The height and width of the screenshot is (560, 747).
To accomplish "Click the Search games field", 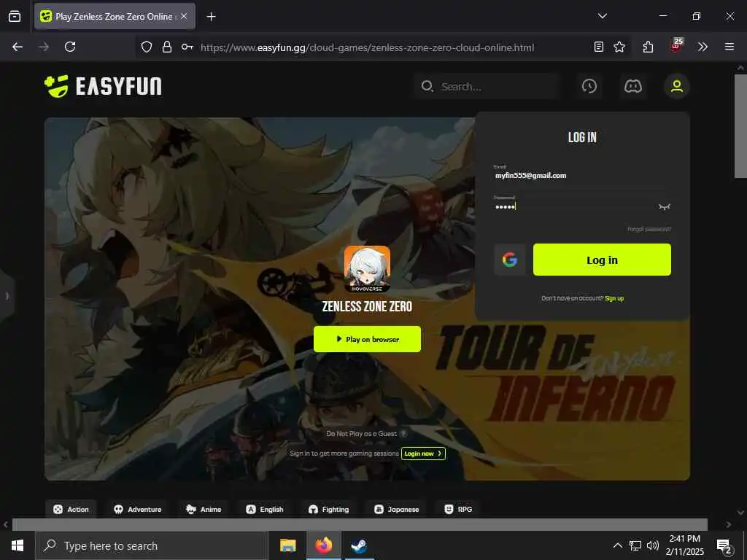I will coord(486,86).
